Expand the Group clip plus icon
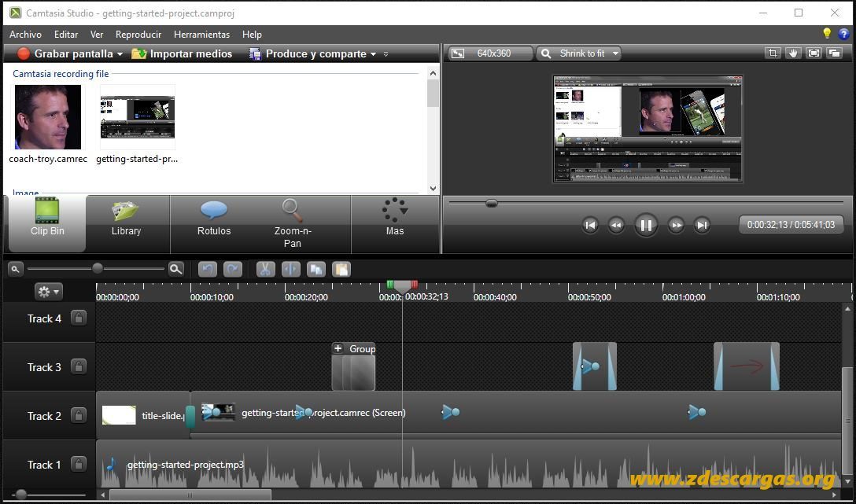856x504 pixels. pyautogui.click(x=338, y=348)
